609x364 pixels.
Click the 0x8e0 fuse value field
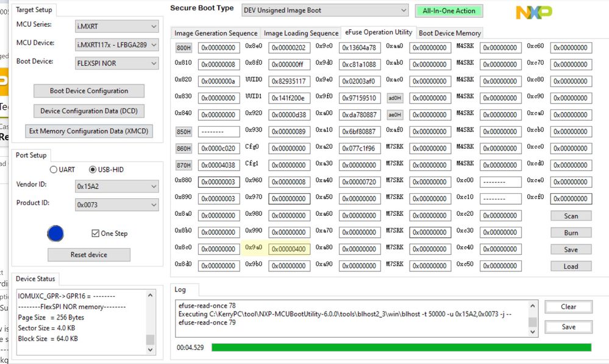point(289,48)
